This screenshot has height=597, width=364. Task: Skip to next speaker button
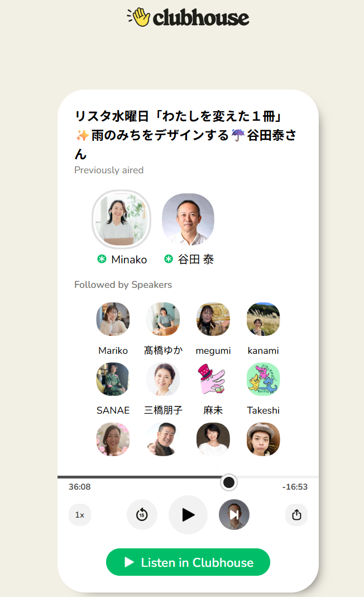[234, 515]
